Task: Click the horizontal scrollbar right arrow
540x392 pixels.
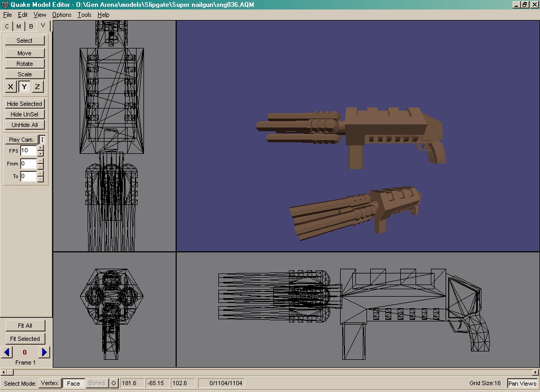Action: click(536, 372)
